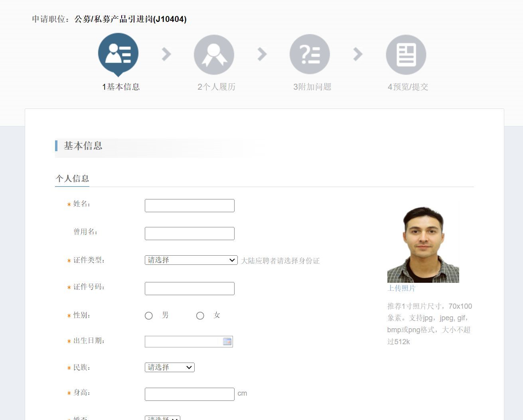523x420 pixels.
Task: Click the 身高 input field
Action: (189, 394)
